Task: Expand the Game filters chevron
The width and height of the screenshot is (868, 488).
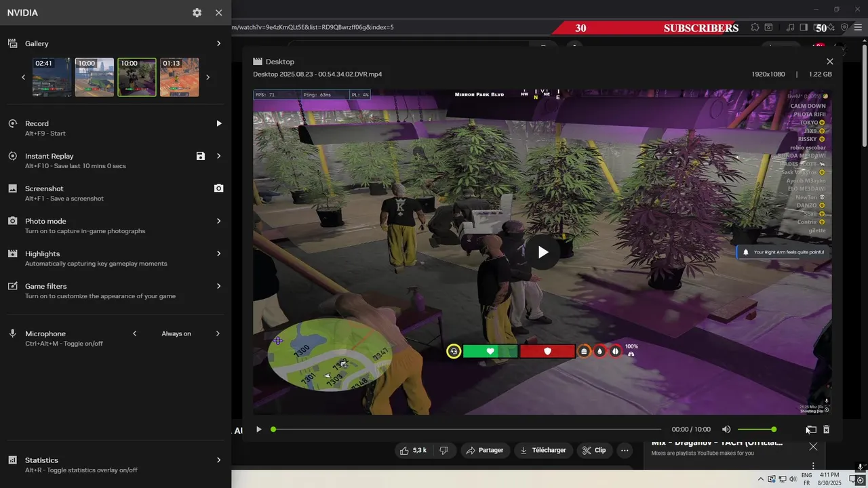Action: click(218, 286)
